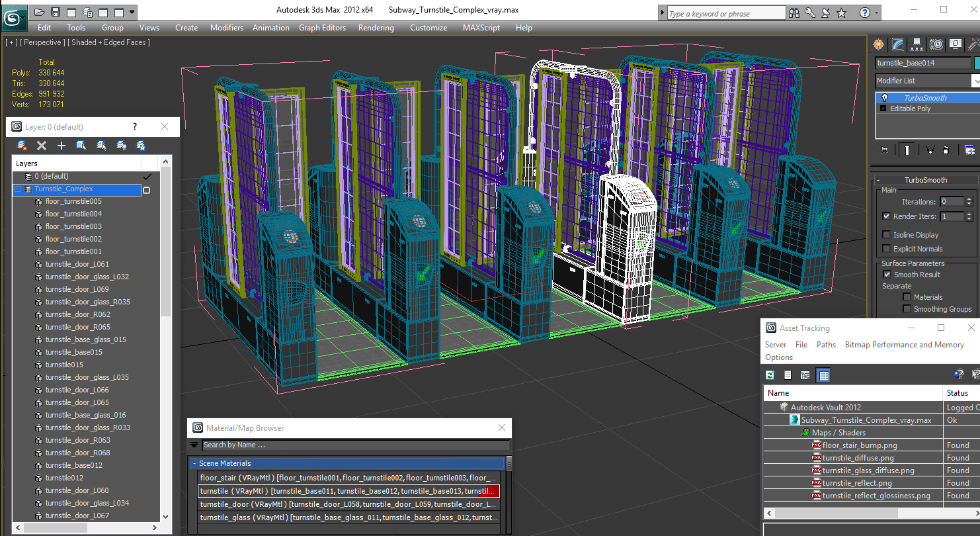Collapse the Scene Materials group
Screen dimensions: 980x536
click(x=194, y=463)
